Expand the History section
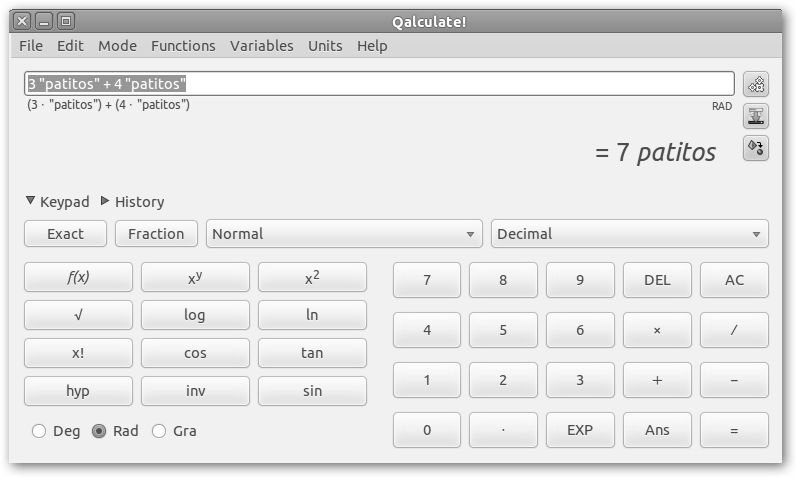Viewport: 796px width, 477px height. coord(132,202)
